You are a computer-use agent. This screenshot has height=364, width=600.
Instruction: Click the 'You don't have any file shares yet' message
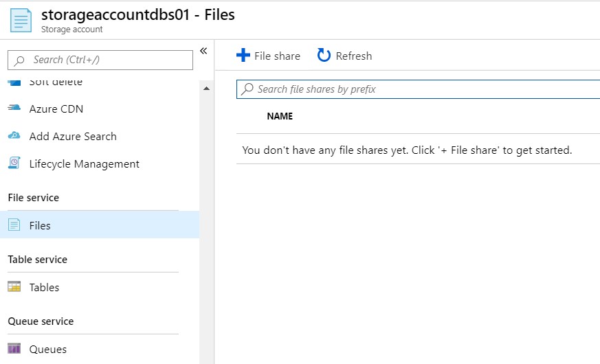coord(407,150)
